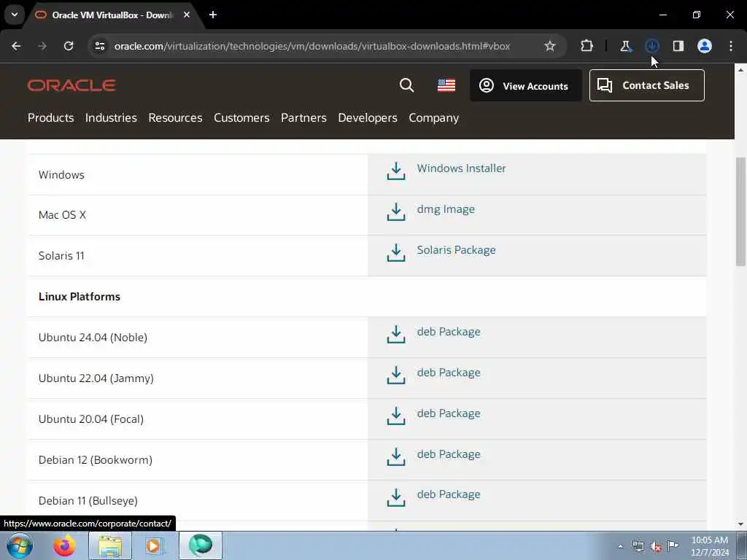
Task: Click the deb Package link for Debian 11
Action: tap(449, 495)
